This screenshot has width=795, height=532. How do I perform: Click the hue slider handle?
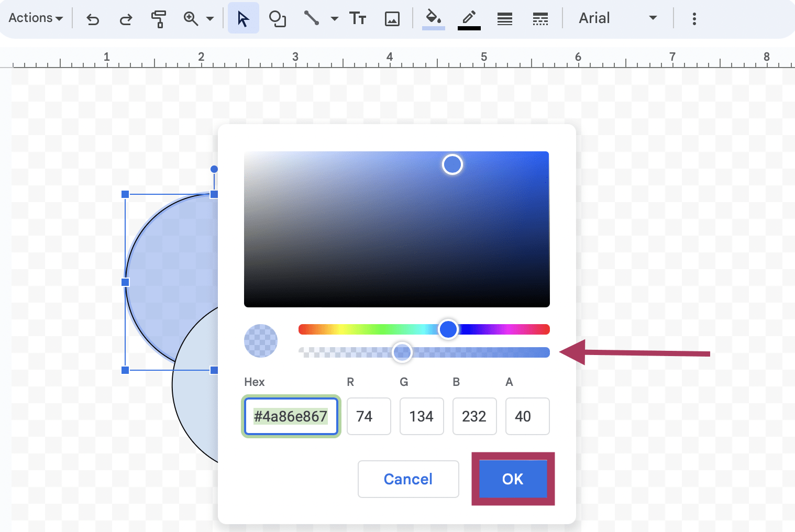448,329
